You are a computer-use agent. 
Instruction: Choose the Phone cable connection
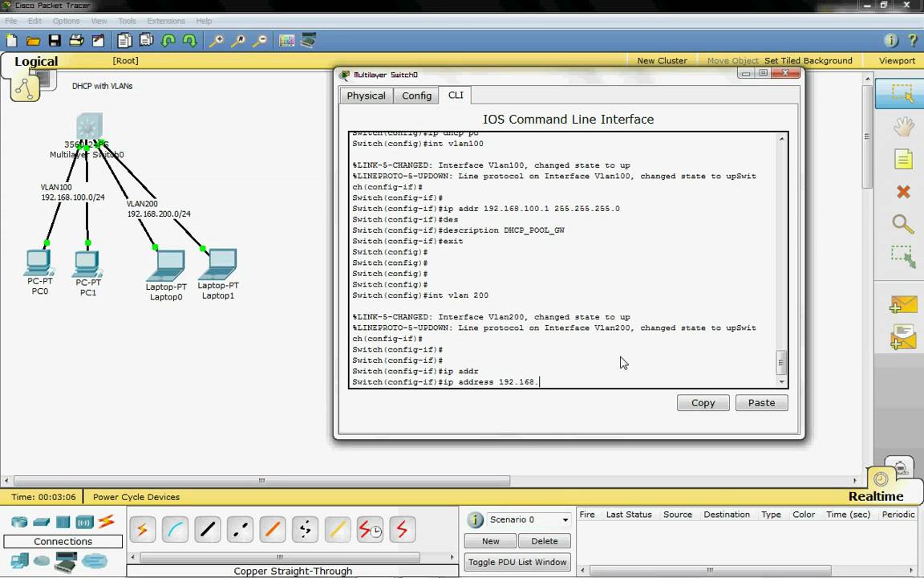point(305,530)
